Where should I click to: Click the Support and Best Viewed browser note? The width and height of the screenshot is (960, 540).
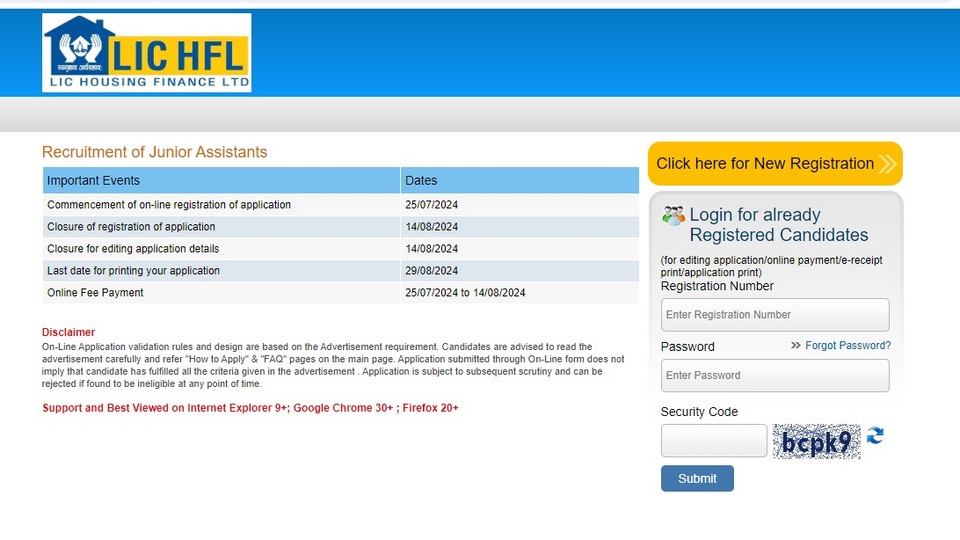coord(250,408)
